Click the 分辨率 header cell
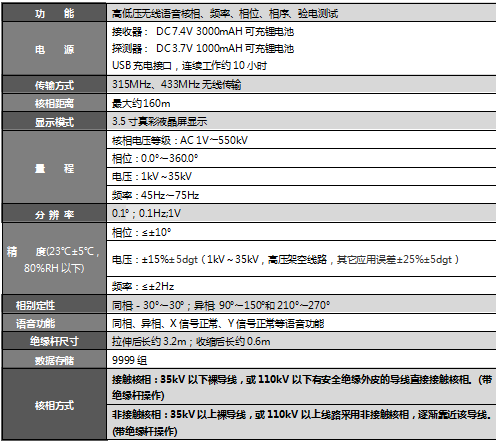The height and width of the screenshot is (441, 496). tap(54, 214)
